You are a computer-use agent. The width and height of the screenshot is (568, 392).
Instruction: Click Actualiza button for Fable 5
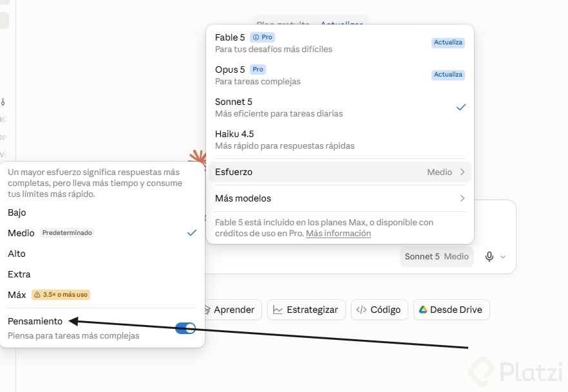(x=448, y=42)
